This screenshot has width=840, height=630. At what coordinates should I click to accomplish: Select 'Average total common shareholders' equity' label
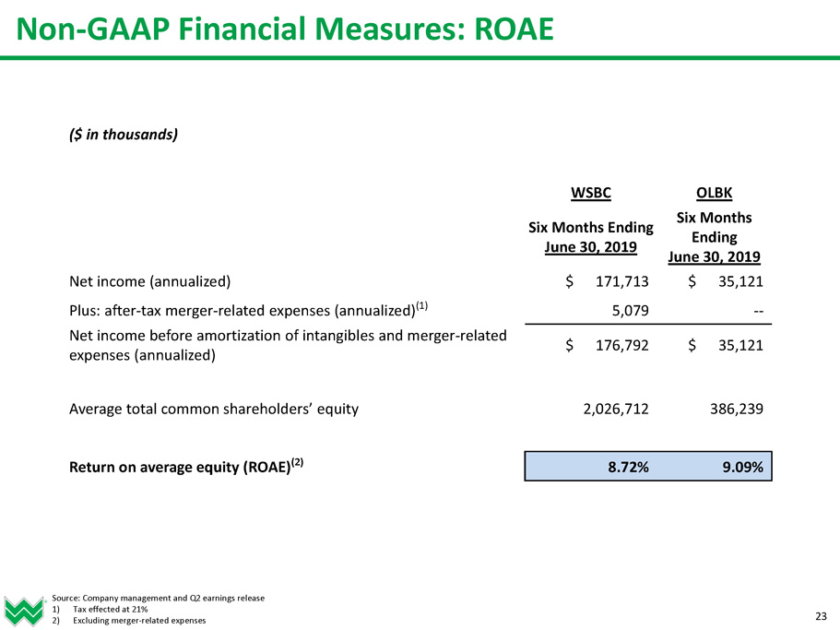pyautogui.click(x=214, y=410)
